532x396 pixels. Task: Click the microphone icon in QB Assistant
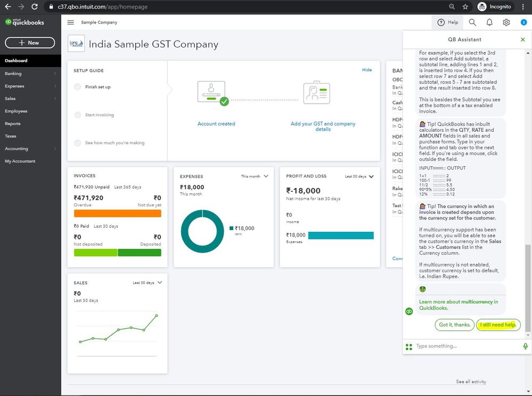pyautogui.click(x=525, y=346)
